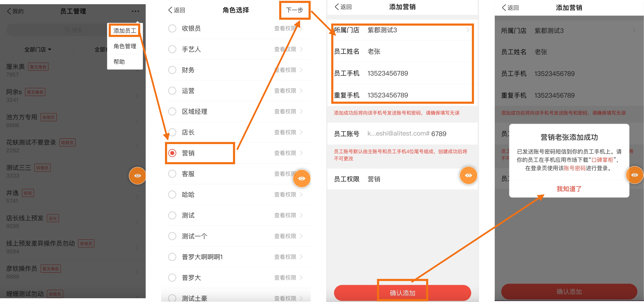Go back with 返回 on success dialog screen
Screen dimensions: 644x302
click(510, 8)
